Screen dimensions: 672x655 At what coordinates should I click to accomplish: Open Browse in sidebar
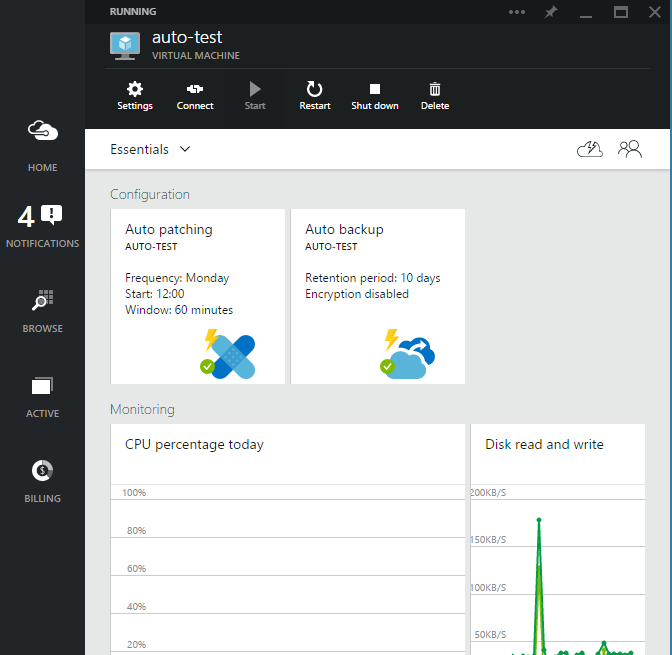tap(43, 310)
